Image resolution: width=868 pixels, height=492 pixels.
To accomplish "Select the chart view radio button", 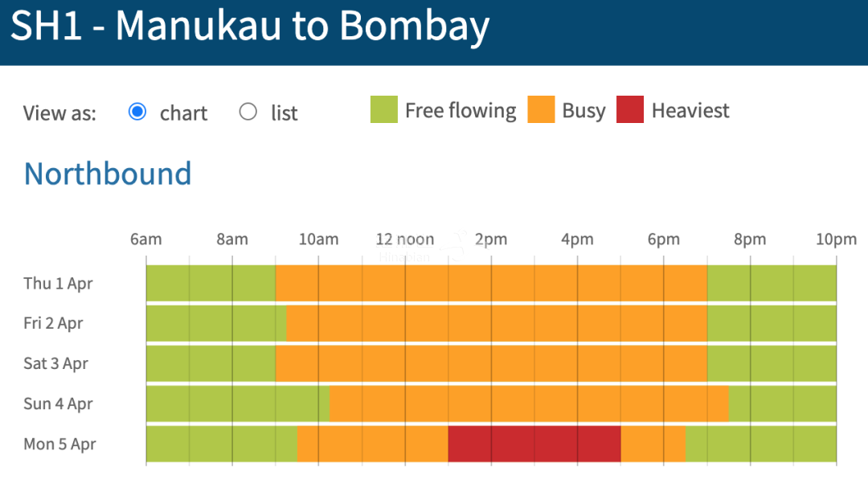I will 137,112.
